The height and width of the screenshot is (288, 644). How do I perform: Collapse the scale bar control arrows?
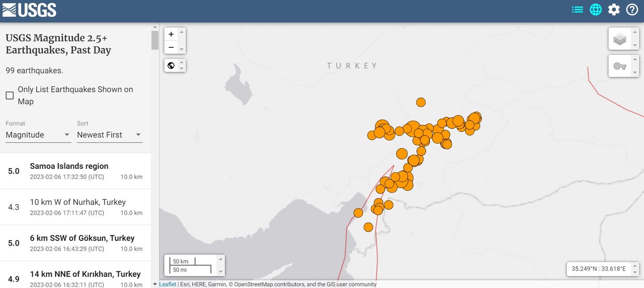tap(220, 265)
